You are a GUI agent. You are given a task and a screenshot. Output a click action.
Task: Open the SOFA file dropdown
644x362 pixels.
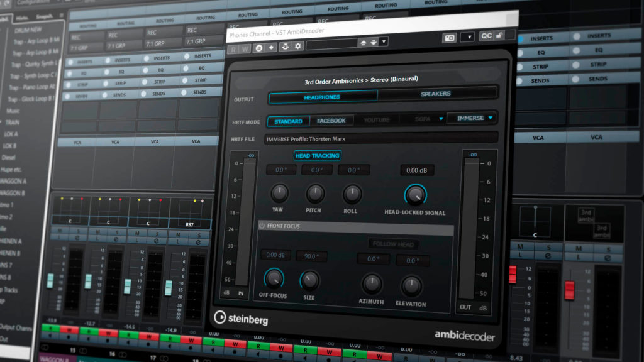pyautogui.click(x=441, y=118)
